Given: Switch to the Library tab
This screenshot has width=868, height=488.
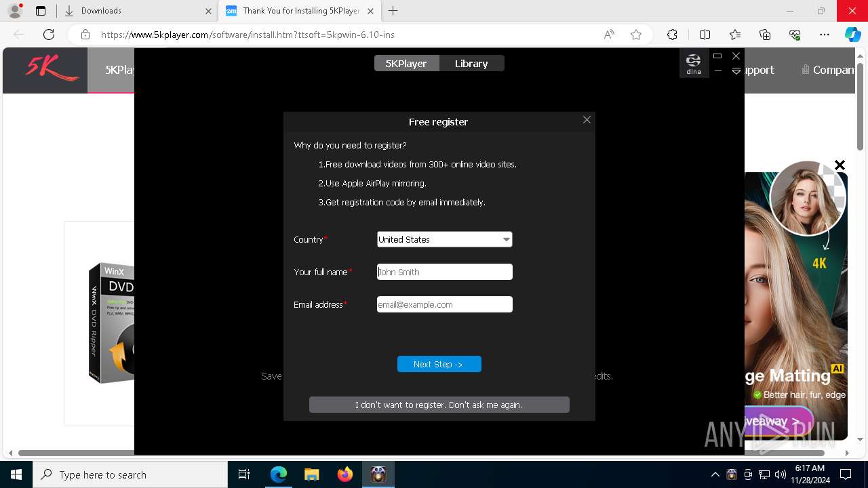Looking at the screenshot, I should pyautogui.click(x=471, y=63).
